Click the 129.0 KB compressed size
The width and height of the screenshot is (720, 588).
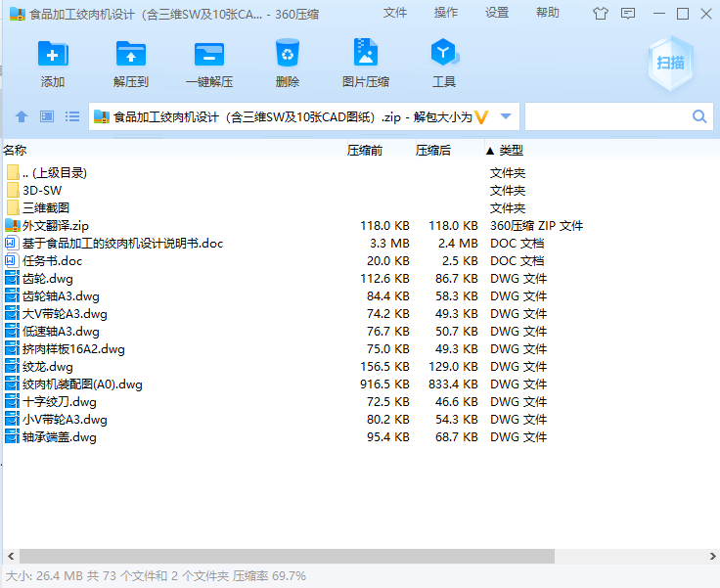point(453,367)
